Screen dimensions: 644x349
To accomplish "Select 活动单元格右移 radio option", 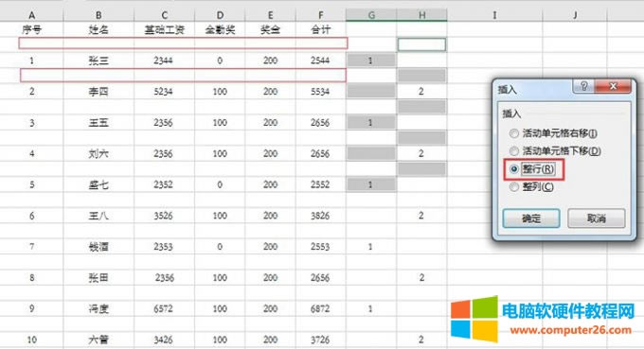I will 514,133.
